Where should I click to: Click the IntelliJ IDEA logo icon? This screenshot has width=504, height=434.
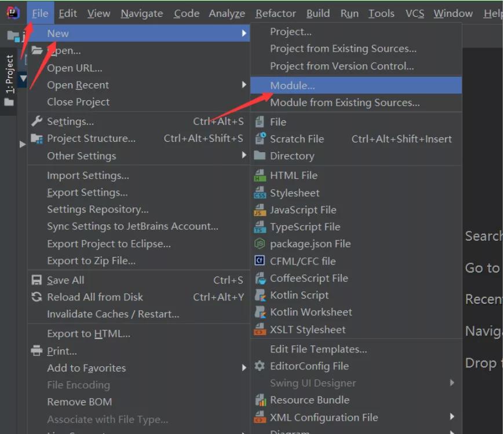tap(13, 13)
